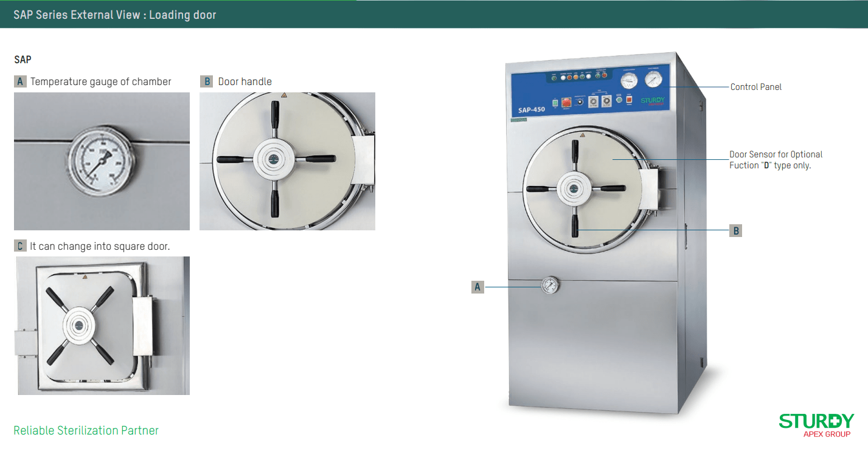868x457 pixels.
Task: Click the STURDY Apex Group logo
Action: (x=816, y=425)
